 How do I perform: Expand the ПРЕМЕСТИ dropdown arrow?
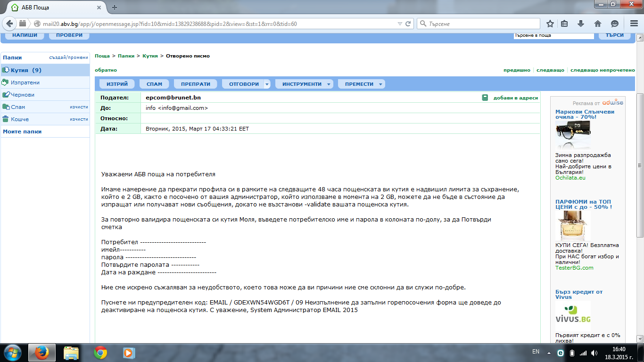(x=381, y=84)
